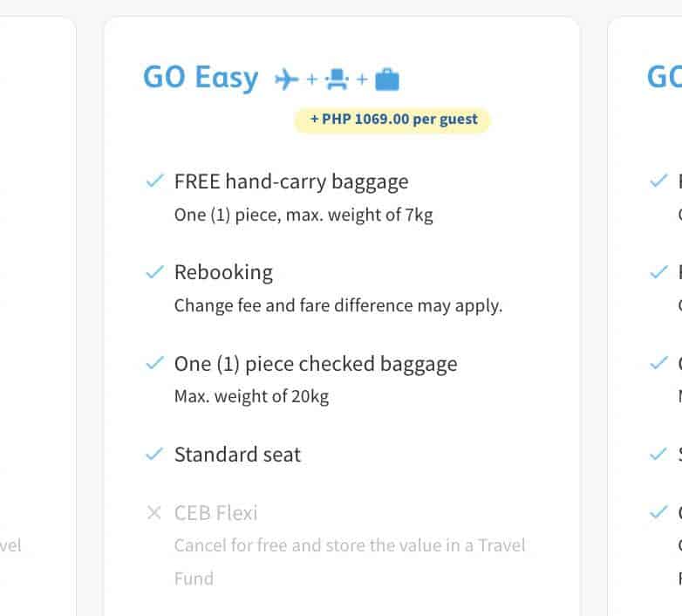Click the Rebooking feature label

[223, 272]
